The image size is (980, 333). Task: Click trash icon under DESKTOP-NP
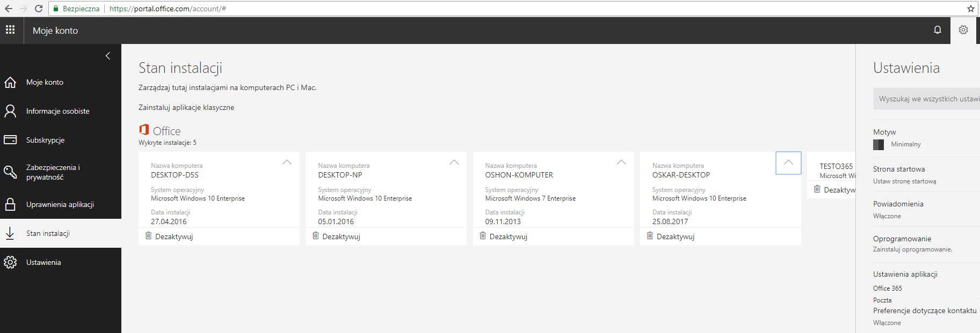pos(316,235)
